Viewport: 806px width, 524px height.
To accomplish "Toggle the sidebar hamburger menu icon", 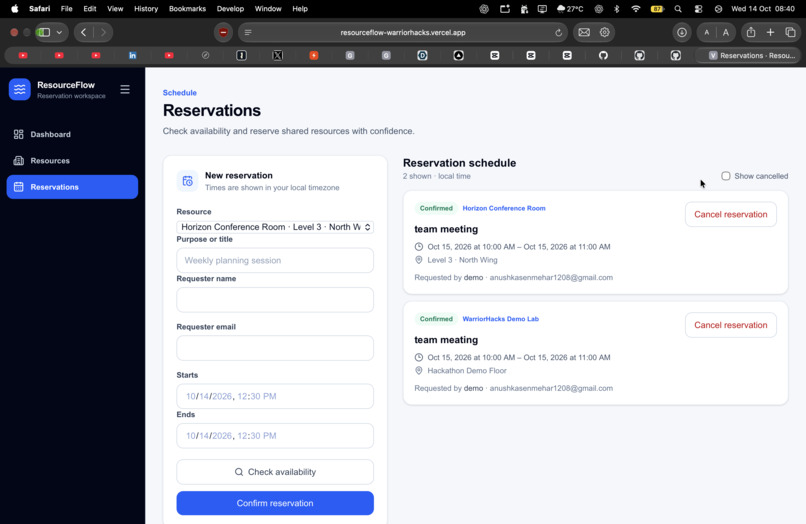I will pos(125,89).
